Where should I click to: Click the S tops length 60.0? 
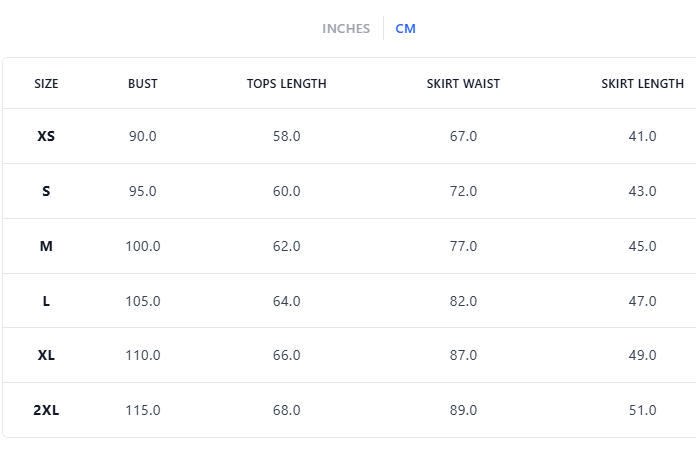click(287, 191)
